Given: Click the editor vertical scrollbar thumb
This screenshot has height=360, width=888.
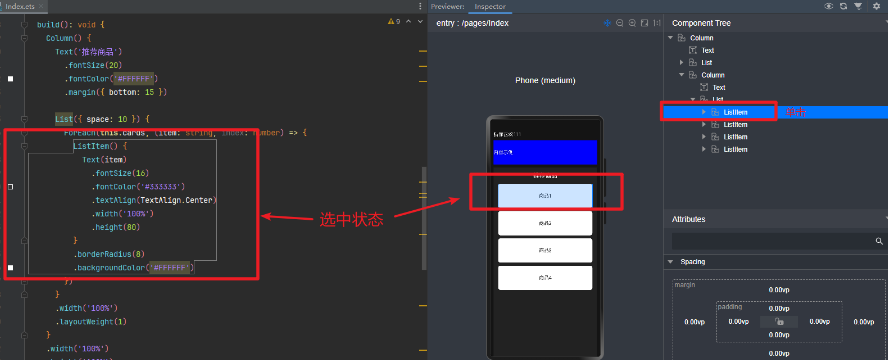Looking at the screenshot, I should pyautogui.click(x=424, y=218).
